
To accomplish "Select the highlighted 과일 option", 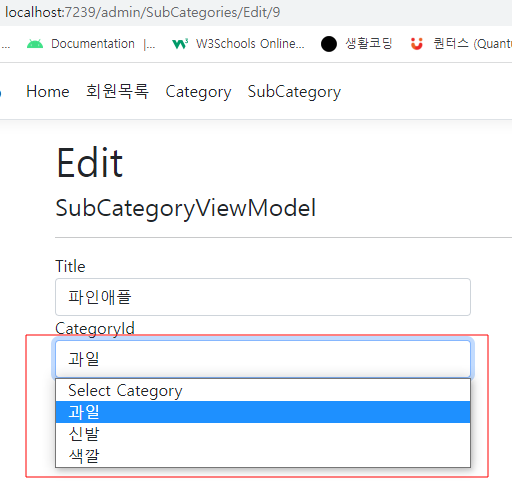I will coord(263,412).
